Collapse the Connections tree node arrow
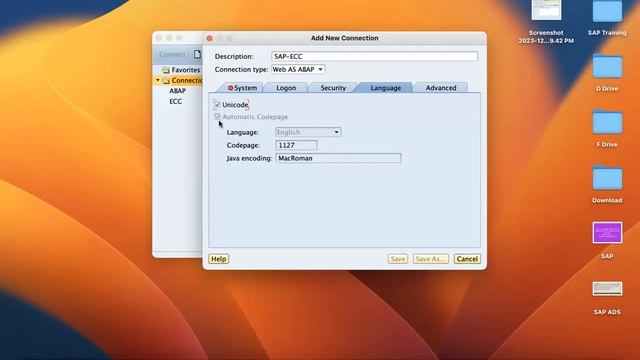This screenshot has height=360, width=640. (x=158, y=80)
